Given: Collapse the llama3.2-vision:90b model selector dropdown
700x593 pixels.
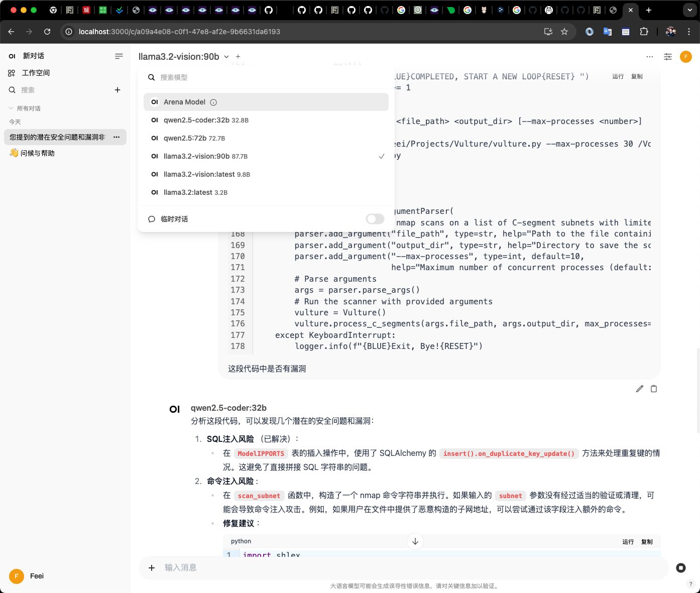Looking at the screenshot, I should [184, 57].
